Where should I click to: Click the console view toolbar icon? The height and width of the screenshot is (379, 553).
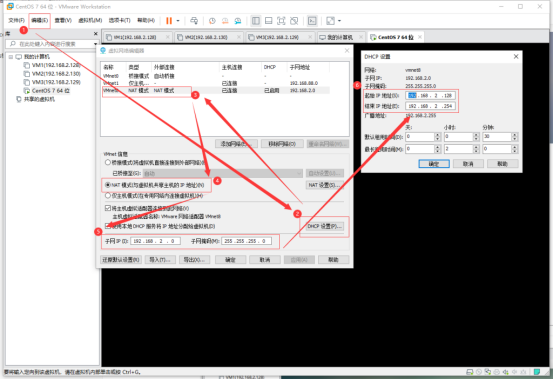312,21
